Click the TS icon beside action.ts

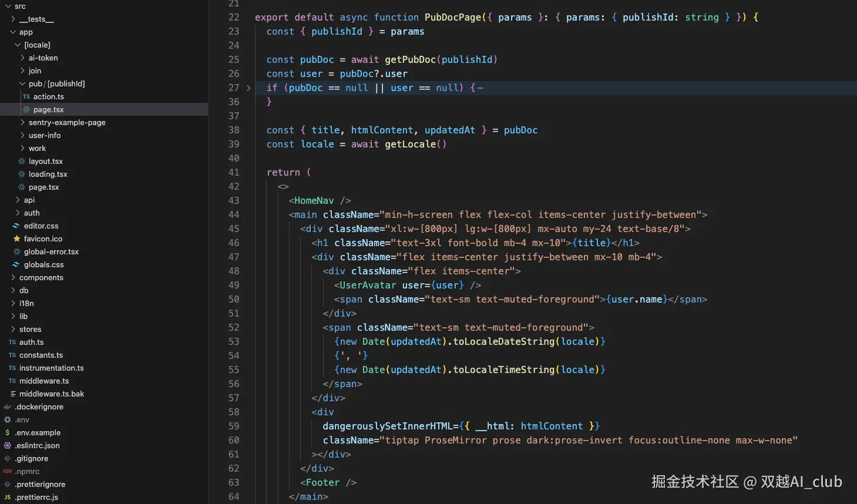click(26, 97)
